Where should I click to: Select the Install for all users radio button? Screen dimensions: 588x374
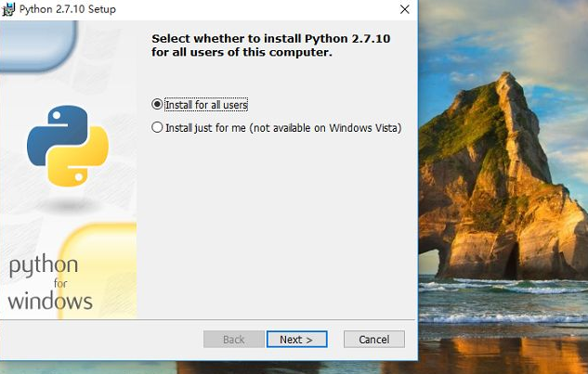tap(157, 105)
